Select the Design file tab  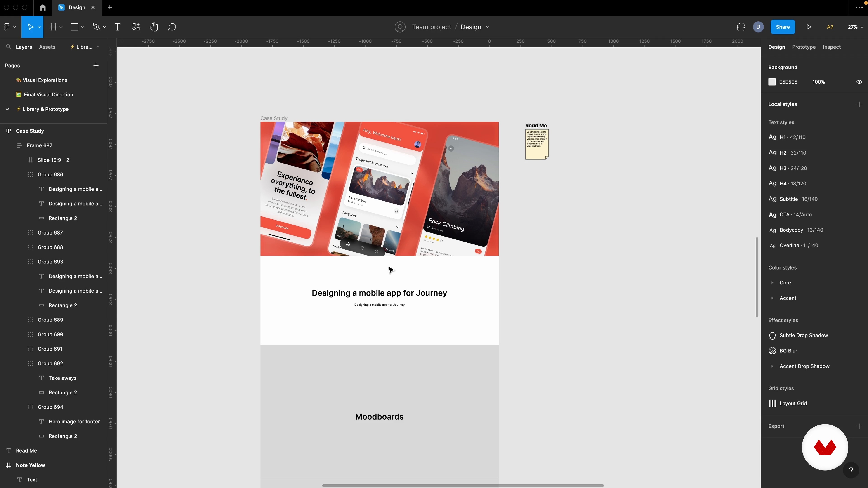pyautogui.click(x=77, y=7)
